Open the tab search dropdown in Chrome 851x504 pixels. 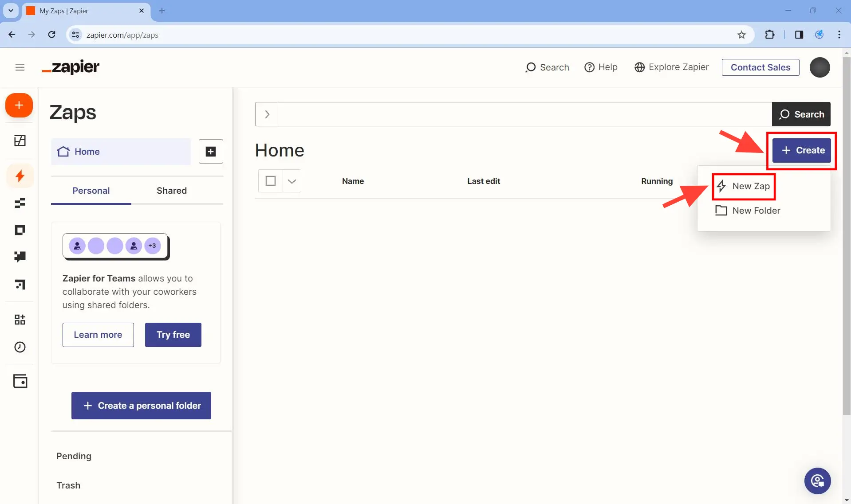[11, 11]
